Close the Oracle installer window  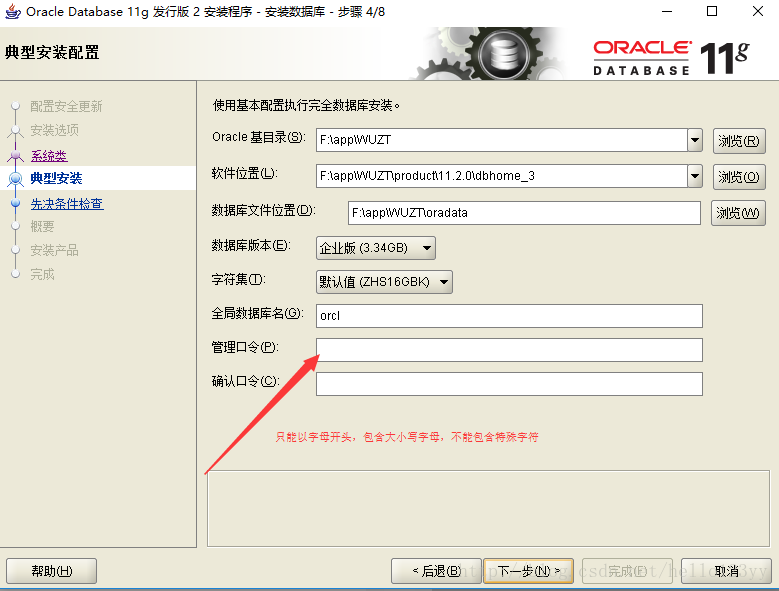(x=758, y=11)
